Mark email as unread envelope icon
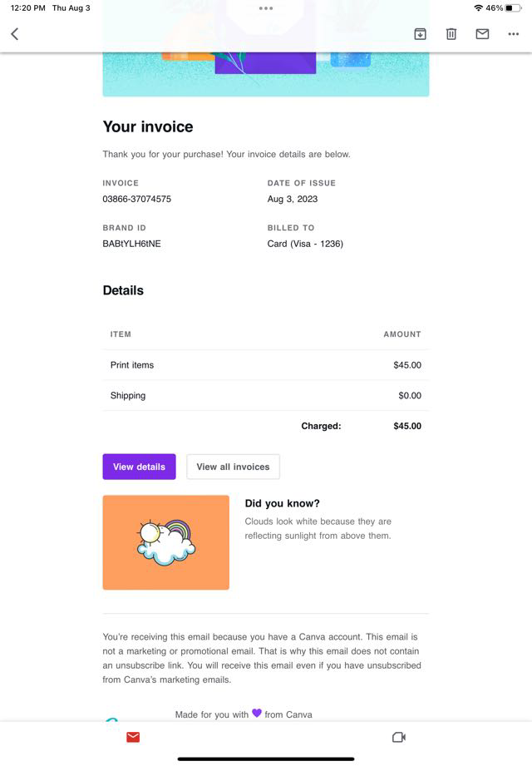This screenshot has width=532, height=766. [x=482, y=34]
